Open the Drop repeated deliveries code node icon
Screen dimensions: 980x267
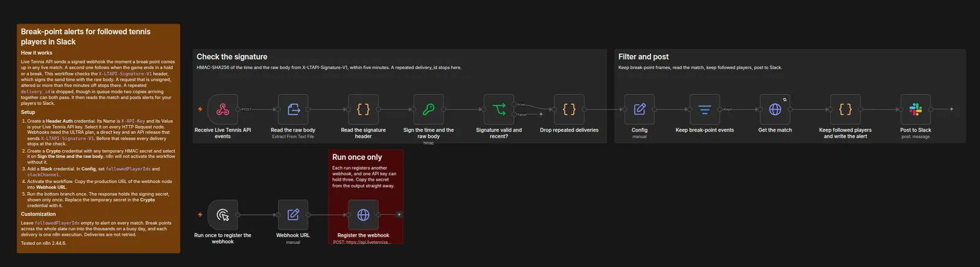pyautogui.click(x=569, y=110)
